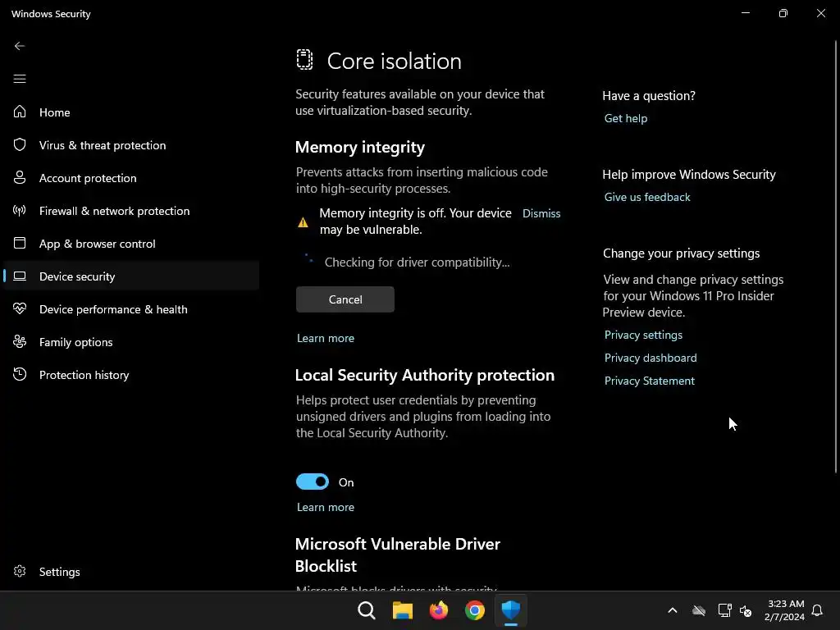Click the Protection history clock icon
Image resolution: width=840 pixels, height=630 pixels.
(x=20, y=374)
